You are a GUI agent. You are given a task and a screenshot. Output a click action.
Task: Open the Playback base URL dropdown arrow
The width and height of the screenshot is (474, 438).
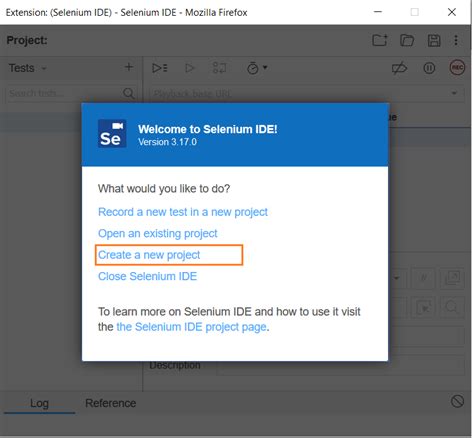[454, 93]
